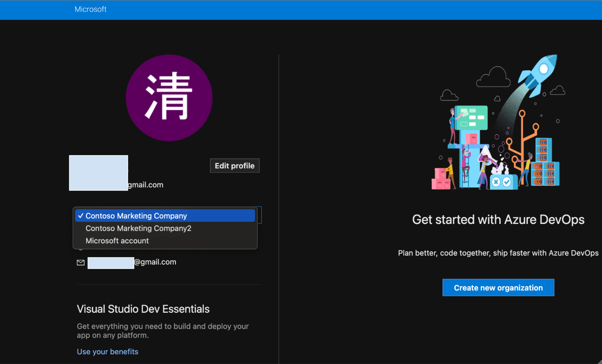Click the envelope icon beside the email
This screenshot has width=602, height=364.
point(81,262)
